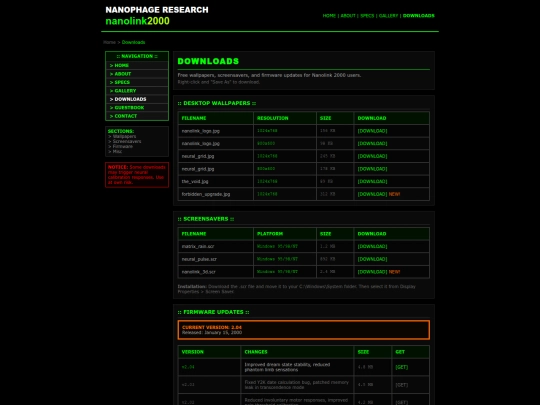Select DOWNLOADS in the top header navigation
540x405 pixels.
pyautogui.click(x=418, y=15)
